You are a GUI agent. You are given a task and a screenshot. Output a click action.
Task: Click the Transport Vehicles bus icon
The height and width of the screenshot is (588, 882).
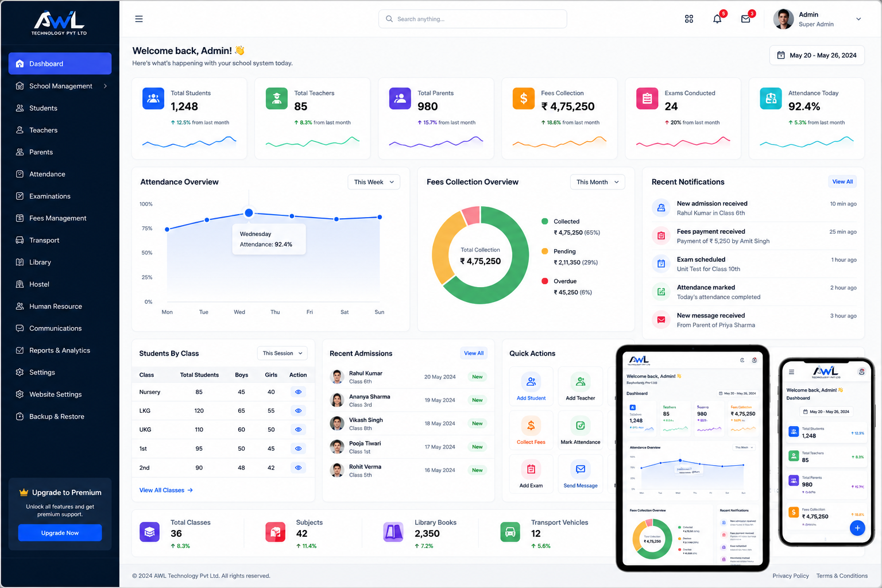[510, 532]
